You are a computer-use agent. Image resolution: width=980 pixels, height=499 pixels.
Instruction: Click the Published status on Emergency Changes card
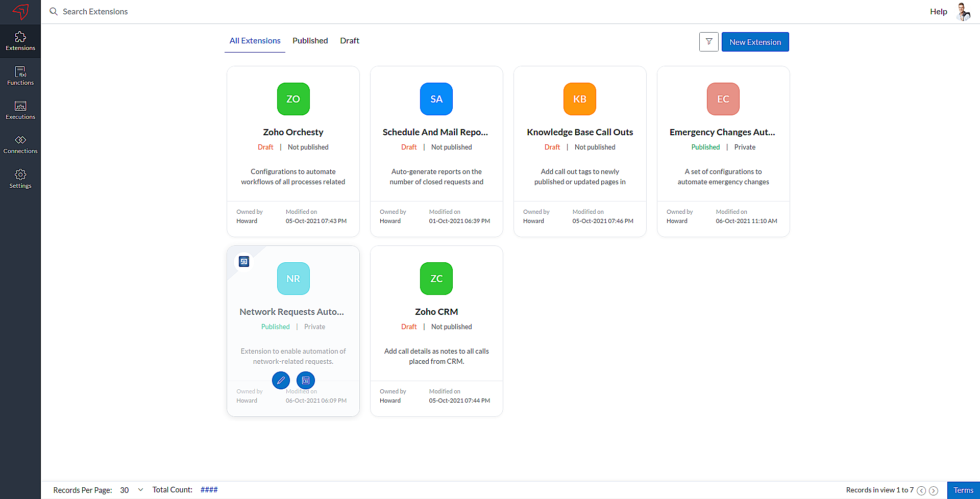(705, 147)
